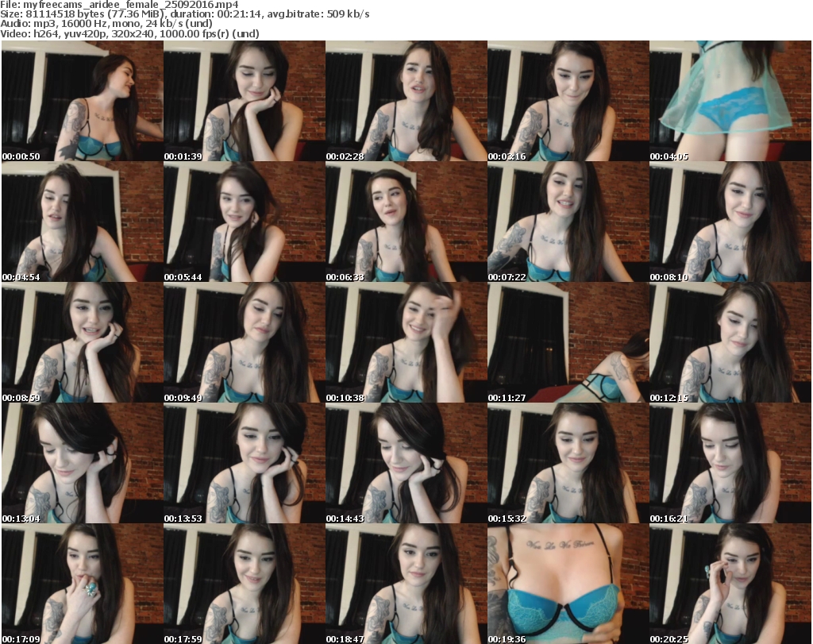This screenshot has width=813, height=644.
Task: Click the thumbnail stamped 00:15:32
Action: click(568, 463)
